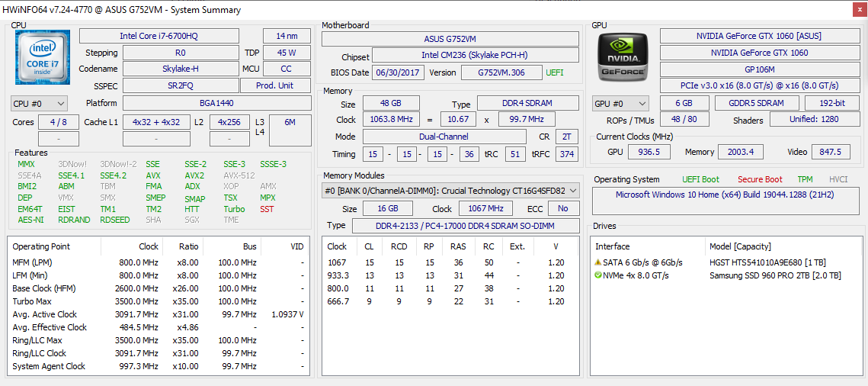Click the GP106M GPU codename field

pyautogui.click(x=758, y=69)
